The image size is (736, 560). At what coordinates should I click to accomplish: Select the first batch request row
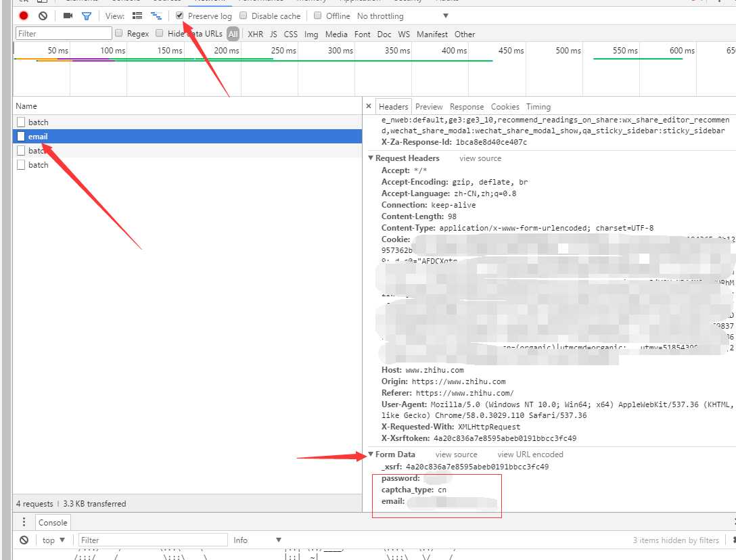click(x=187, y=122)
